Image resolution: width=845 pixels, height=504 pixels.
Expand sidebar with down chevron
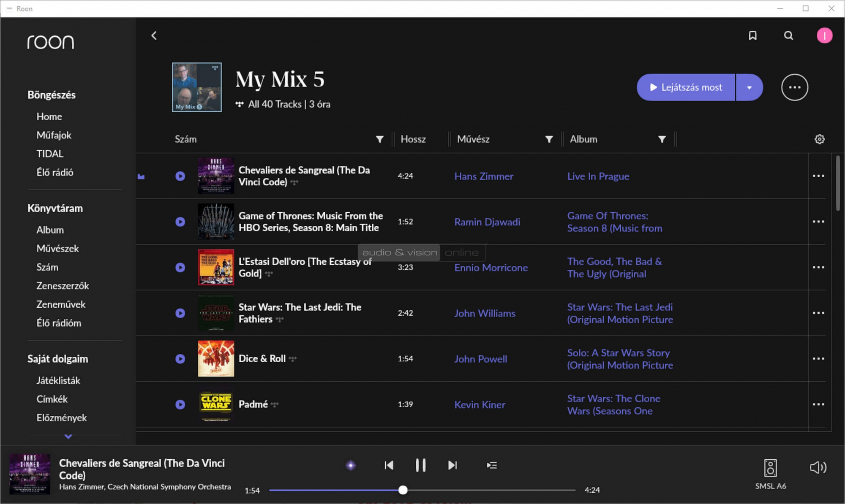[68, 436]
